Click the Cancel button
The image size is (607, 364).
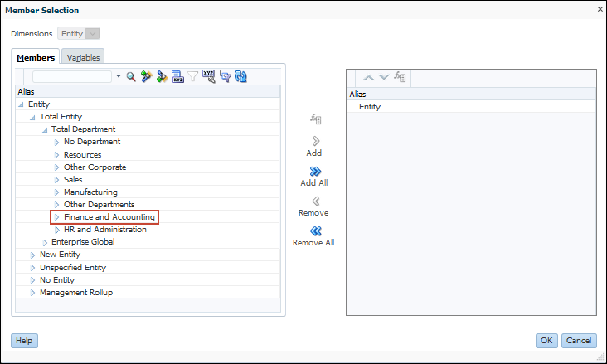pyautogui.click(x=579, y=341)
